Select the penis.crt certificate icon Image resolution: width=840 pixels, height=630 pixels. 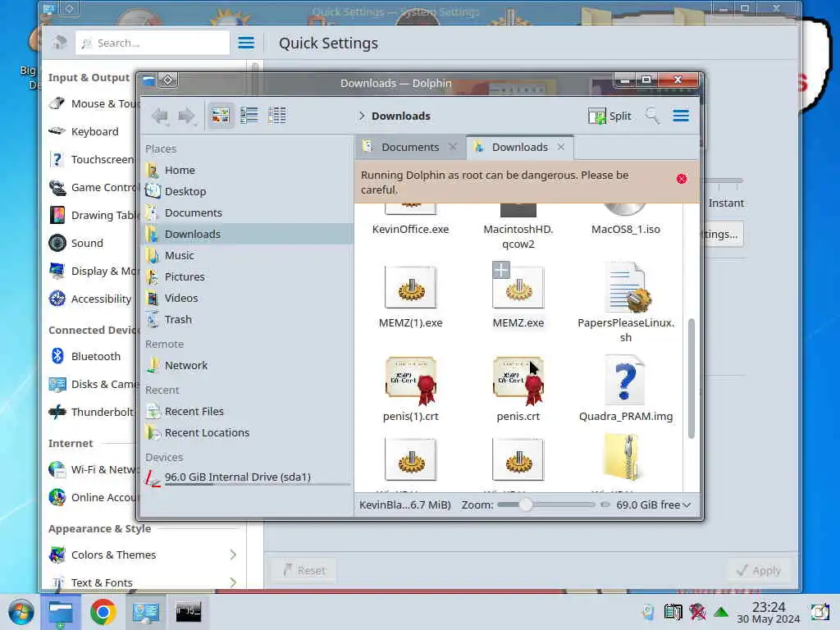click(x=518, y=381)
